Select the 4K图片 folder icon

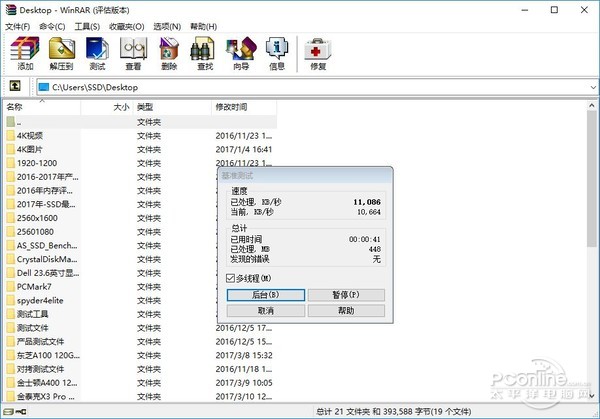pos(11,149)
